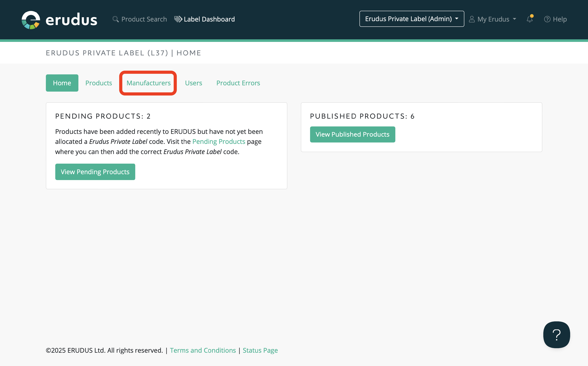The image size is (588, 366).
Task: Open the notifications bell icon
Action: coord(530,19)
